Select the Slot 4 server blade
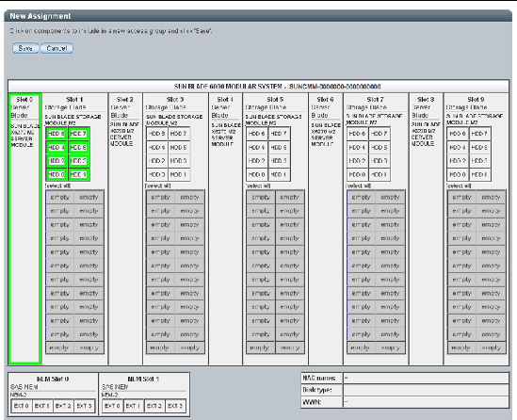Screen dimensions: 517x420 [x=225, y=229]
